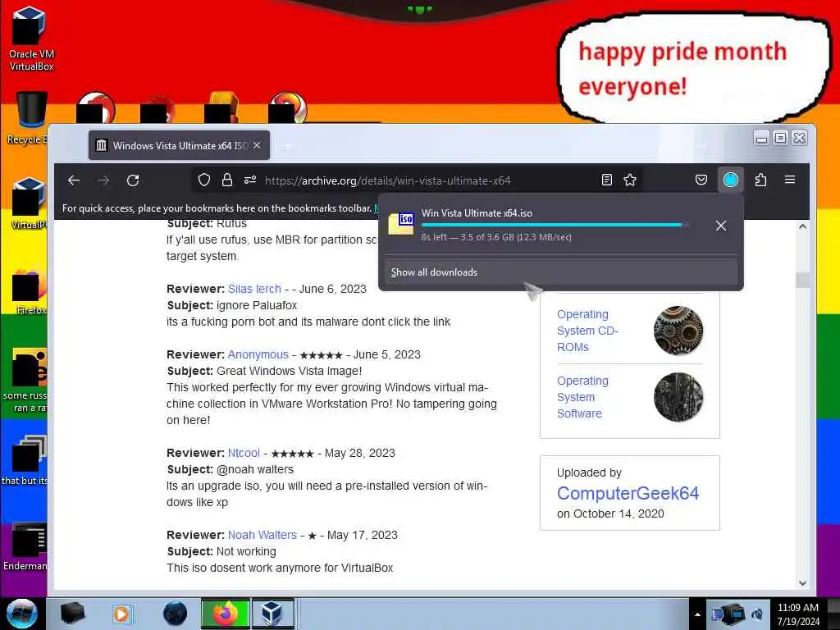Viewport: 840px width, 630px height.
Task: Go back in Firefox
Action: pos(74,180)
